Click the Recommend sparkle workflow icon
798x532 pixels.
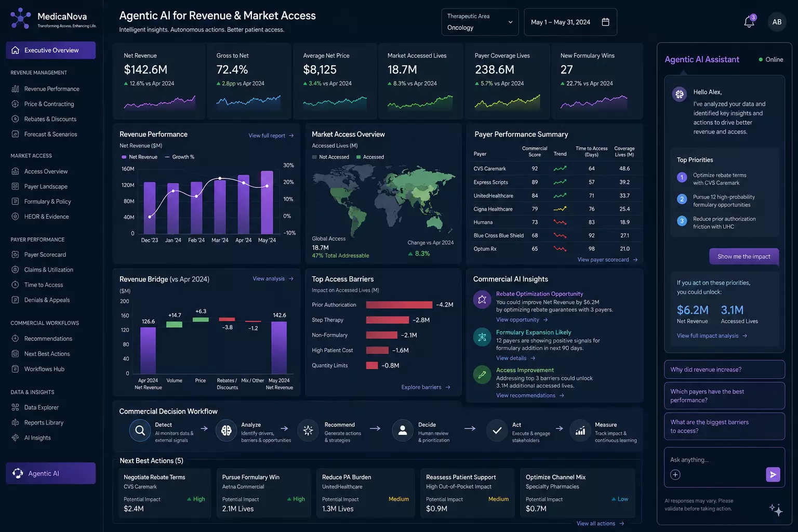coord(308,431)
